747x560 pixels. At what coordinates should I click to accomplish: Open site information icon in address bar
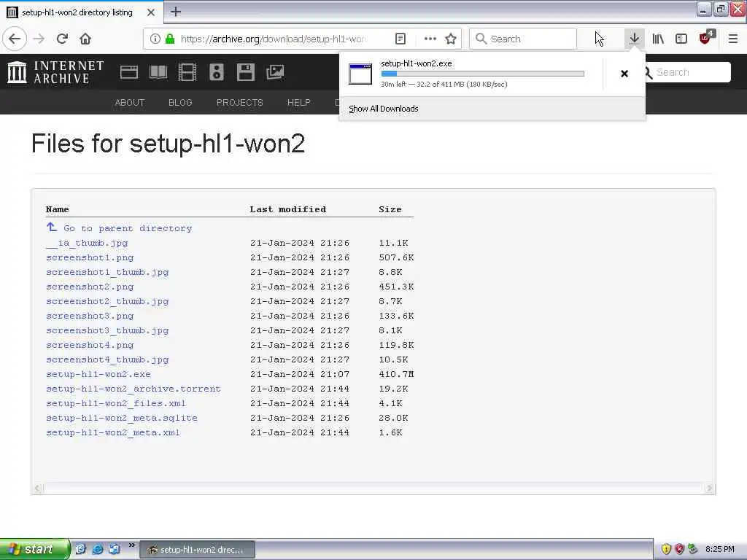pos(155,39)
